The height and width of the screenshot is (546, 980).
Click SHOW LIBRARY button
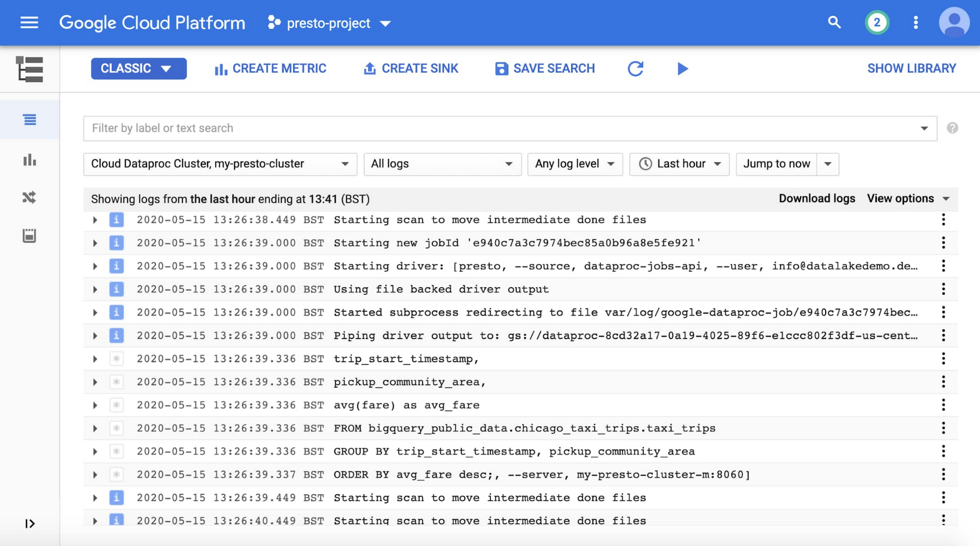pyautogui.click(x=911, y=68)
